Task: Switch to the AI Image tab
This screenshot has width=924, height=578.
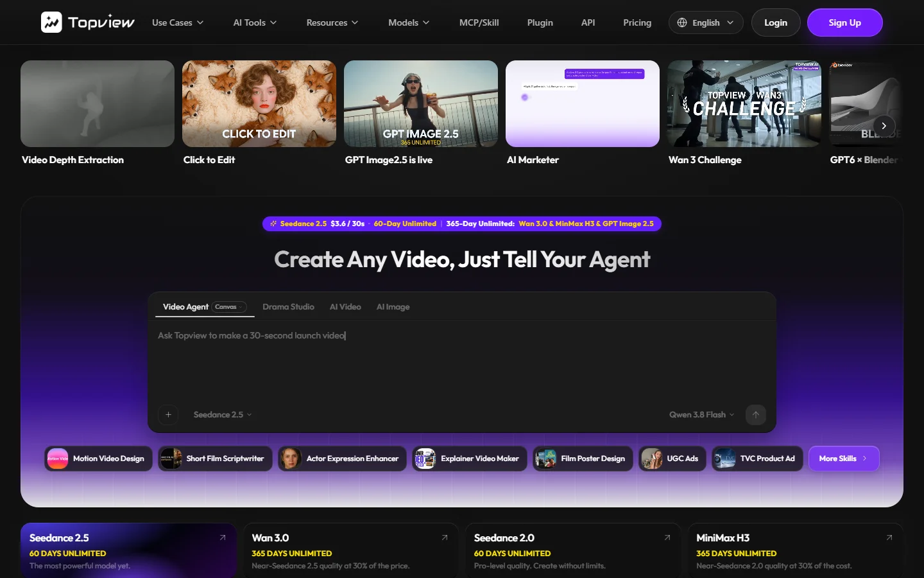Action: 393,307
